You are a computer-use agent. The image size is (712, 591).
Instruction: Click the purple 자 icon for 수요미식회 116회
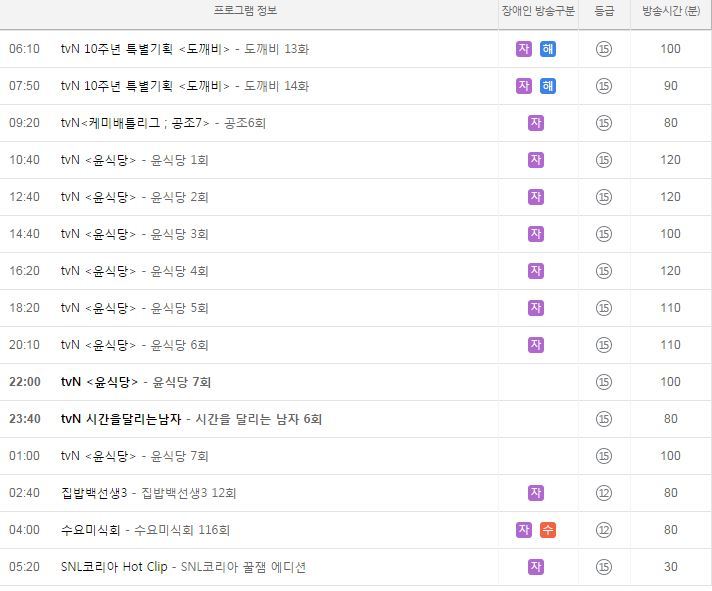524,530
